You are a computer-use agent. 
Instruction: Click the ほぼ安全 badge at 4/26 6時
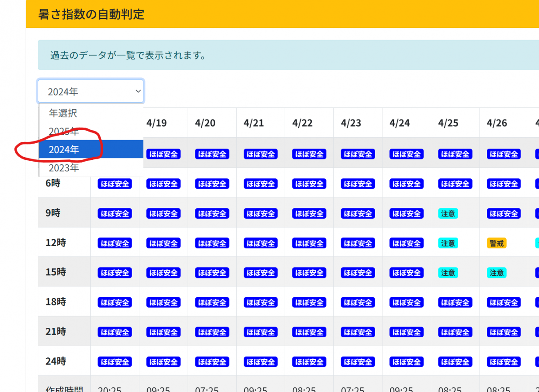pyautogui.click(x=504, y=184)
